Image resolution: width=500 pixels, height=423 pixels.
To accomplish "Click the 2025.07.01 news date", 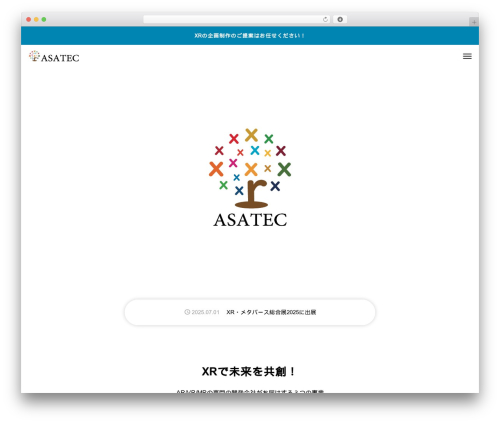I will [205, 312].
